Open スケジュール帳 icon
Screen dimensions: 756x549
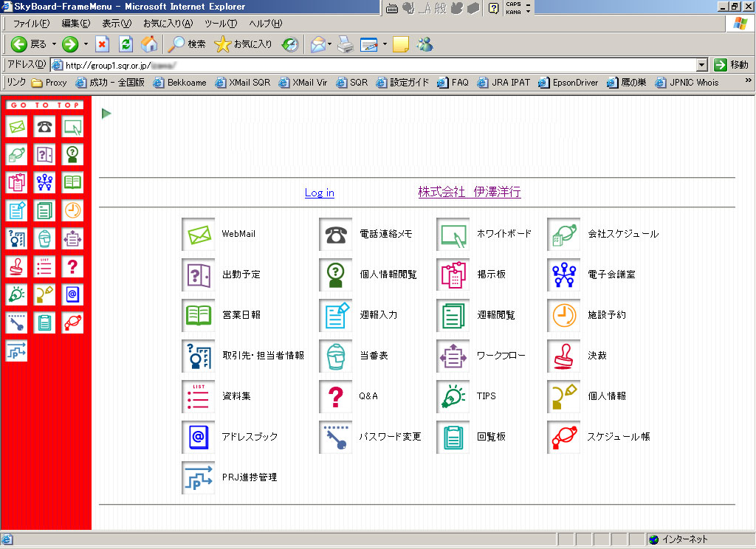[563, 437]
